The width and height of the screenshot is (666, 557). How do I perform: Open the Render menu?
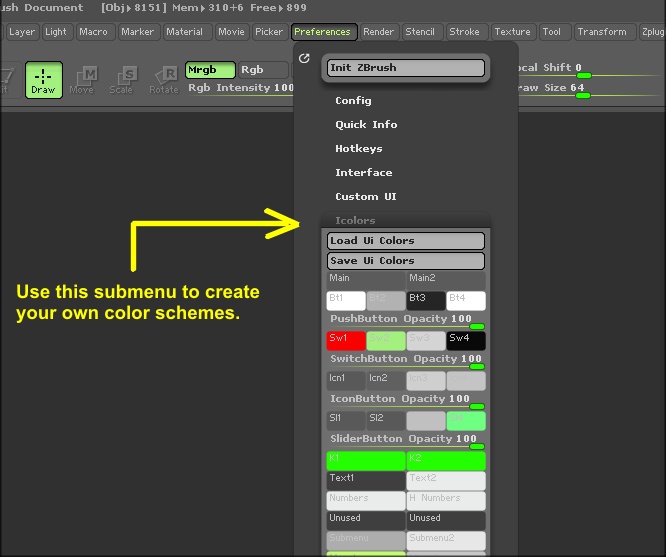coord(378,32)
